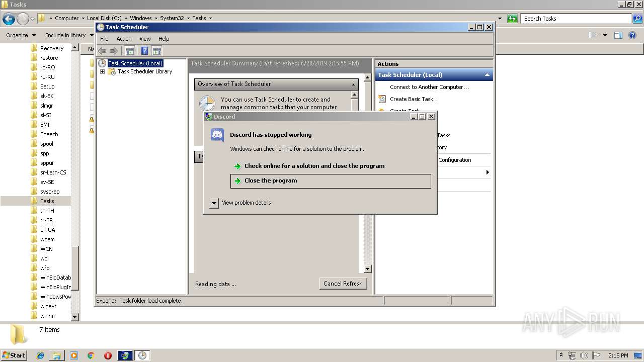Open the Organize dropdown in Explorer
644x362 pixels.
tap(21, 35)
